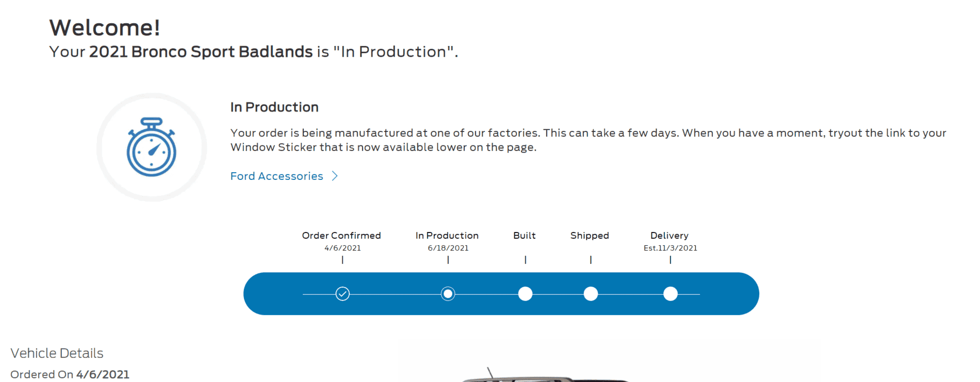Select the Built step circle
980x382 pixels.
tap(525, 294)
